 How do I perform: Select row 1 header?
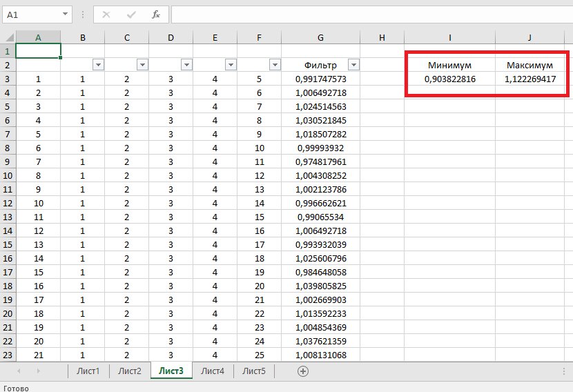[x=8, y=51]
